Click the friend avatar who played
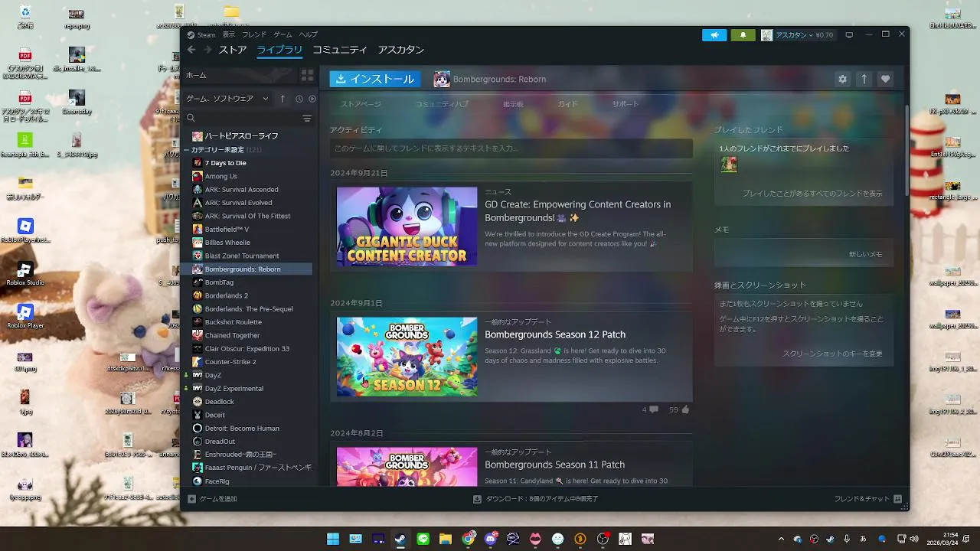 coord(729,165)
